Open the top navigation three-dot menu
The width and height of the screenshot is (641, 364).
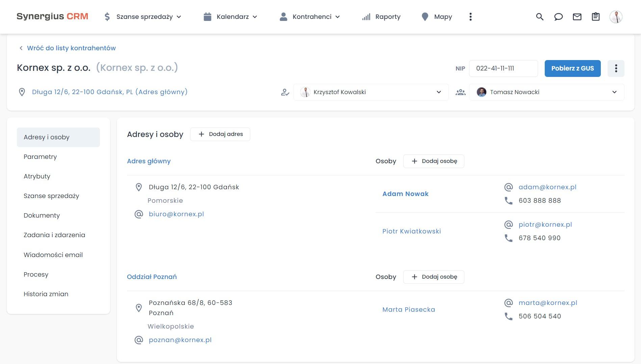click(470, 17)
